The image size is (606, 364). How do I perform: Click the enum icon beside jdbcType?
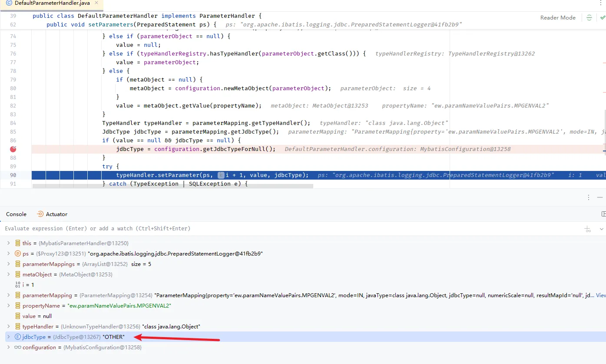(x=18, y=337)
